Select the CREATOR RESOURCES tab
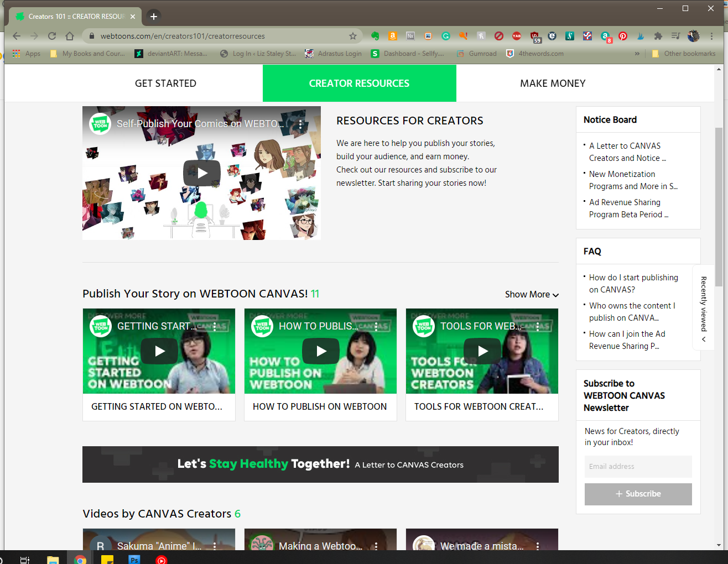 click(x=360, y=83)
